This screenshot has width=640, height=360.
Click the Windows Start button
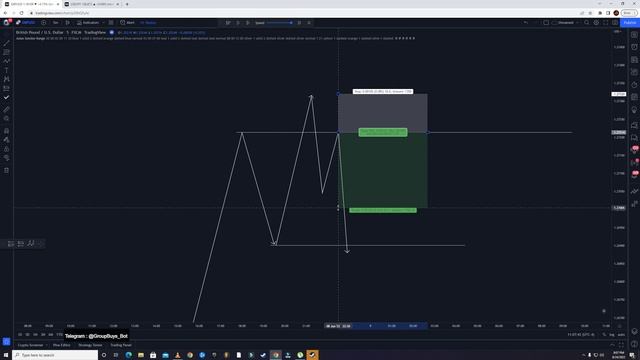tap(6, 355)
